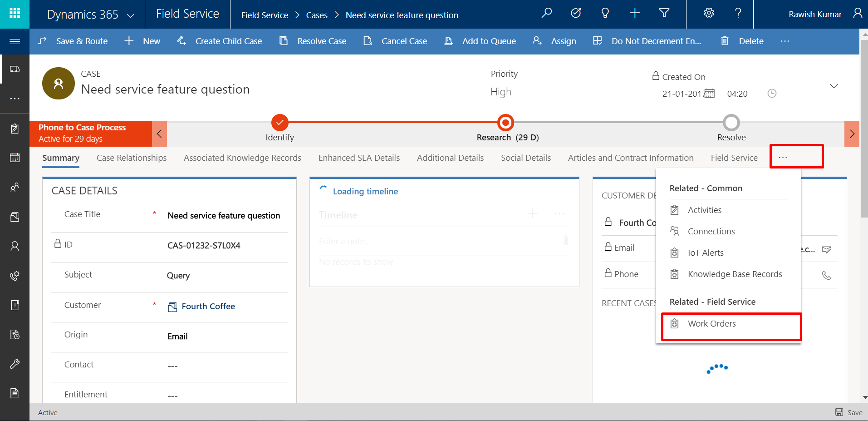Open Knowledge Base Records from related menu
Viewport: 868px width, 421px height.
click(x=735, y=274)
